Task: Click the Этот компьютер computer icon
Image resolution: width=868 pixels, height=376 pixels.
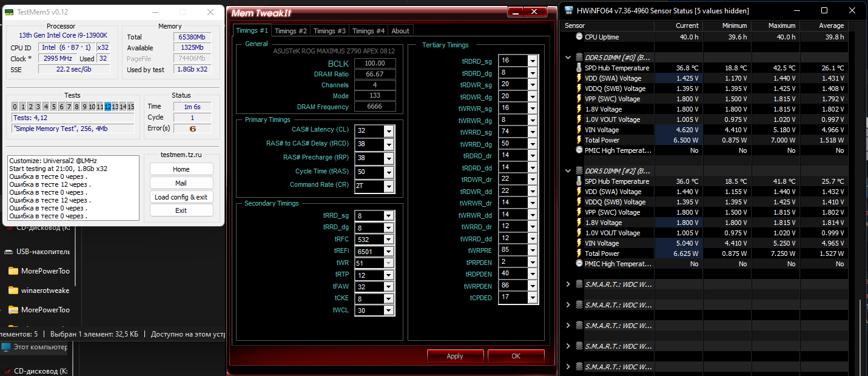Action: point(6,347)
